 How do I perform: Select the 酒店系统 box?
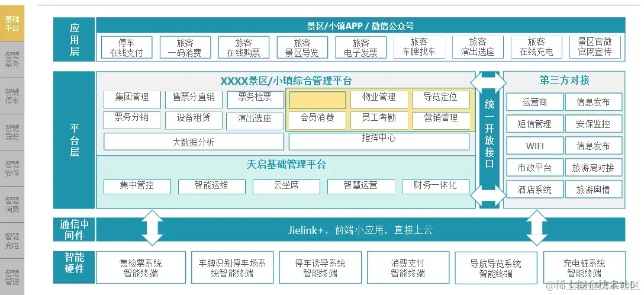[534, 189]
